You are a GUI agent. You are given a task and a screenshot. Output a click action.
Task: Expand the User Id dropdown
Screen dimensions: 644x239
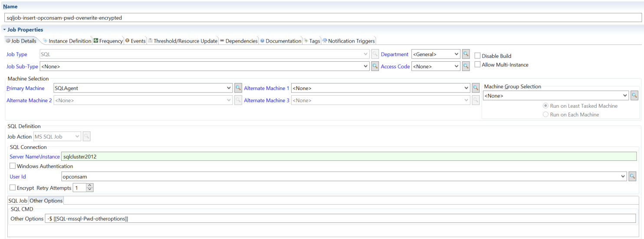[x=623, y=176]
